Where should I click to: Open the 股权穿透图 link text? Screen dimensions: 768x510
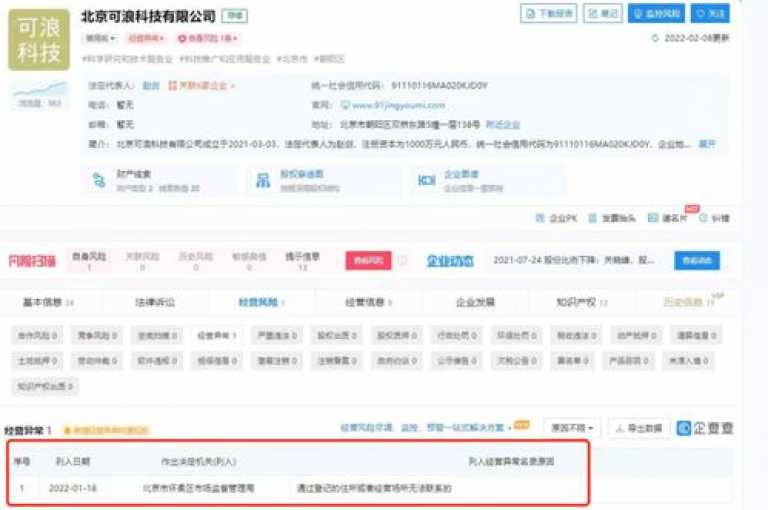click(x=301, y=174)
